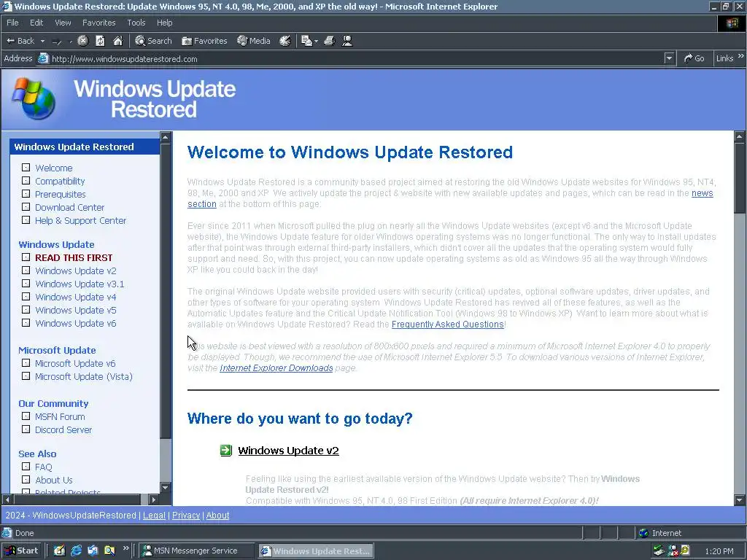Screen dimensions: 747x560
Task: Open Windows Update v6 sidebar link
Action: tap(76, 323)
